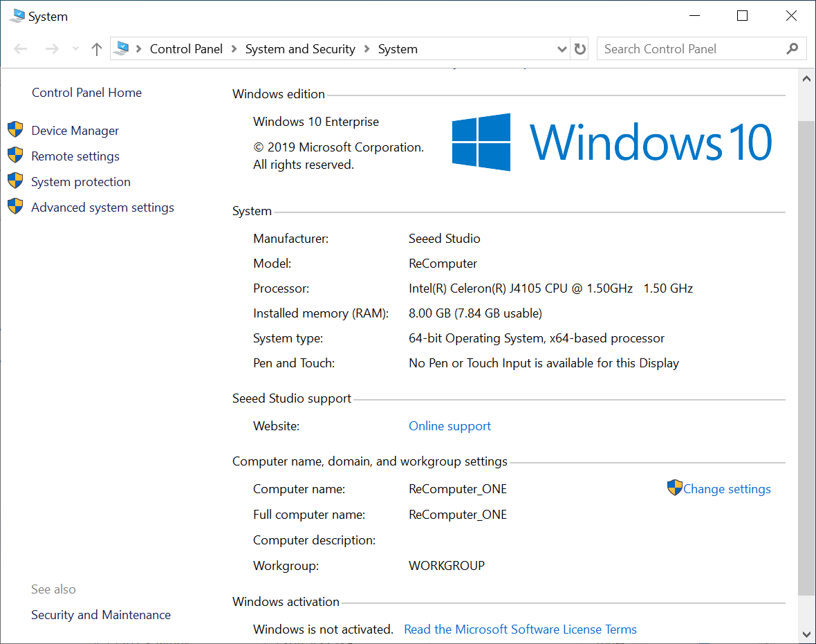Click Change settings link
Viewport: 816px width, 644px height.
coord(727,489)
